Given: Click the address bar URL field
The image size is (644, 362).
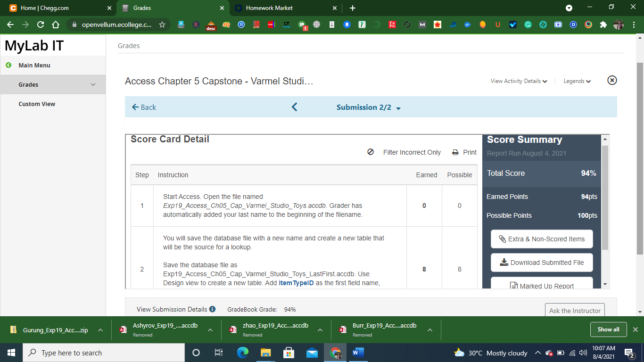Looking at the screenshot, I should [116, 25].
